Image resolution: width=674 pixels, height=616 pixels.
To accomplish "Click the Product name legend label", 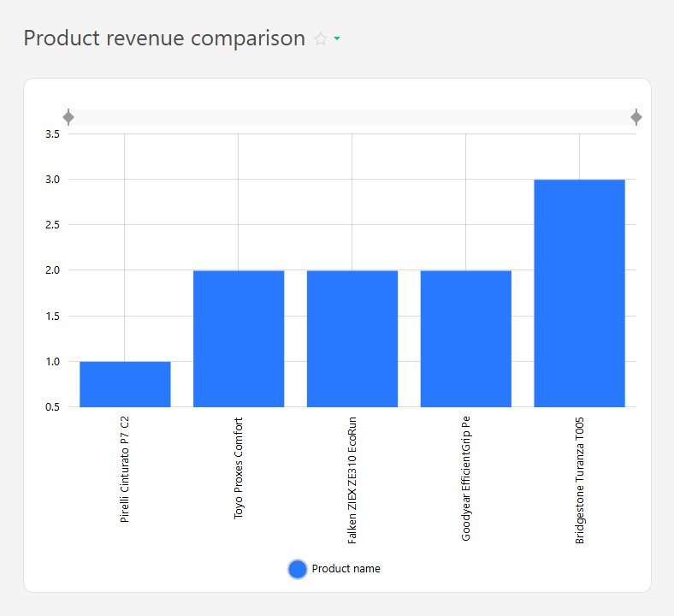I will point(346,569).
